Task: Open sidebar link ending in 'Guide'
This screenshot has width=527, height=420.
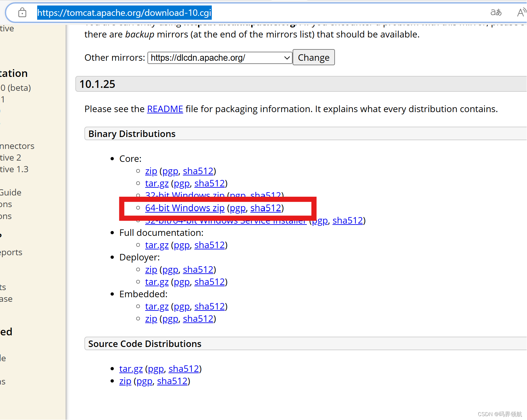Action: coord(11,193)
